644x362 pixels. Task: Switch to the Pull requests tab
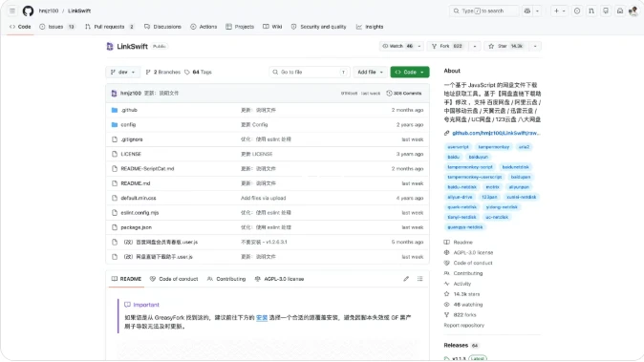[109, 27]
